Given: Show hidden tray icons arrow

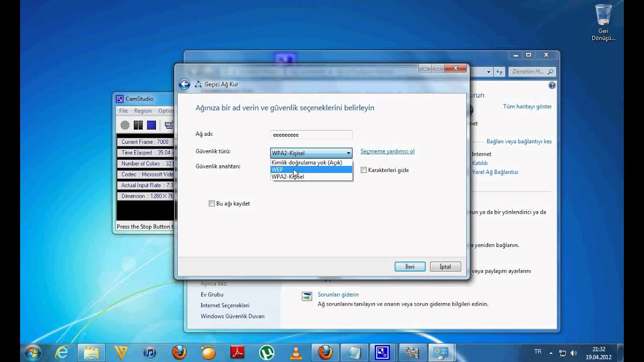Looking at the screenshot, I should (551, 353).
